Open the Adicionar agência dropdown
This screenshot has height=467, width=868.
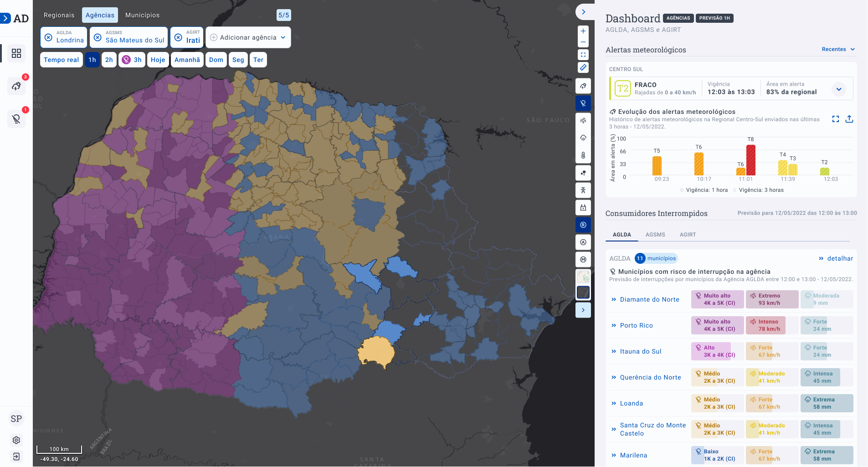(x=248, y=37)
